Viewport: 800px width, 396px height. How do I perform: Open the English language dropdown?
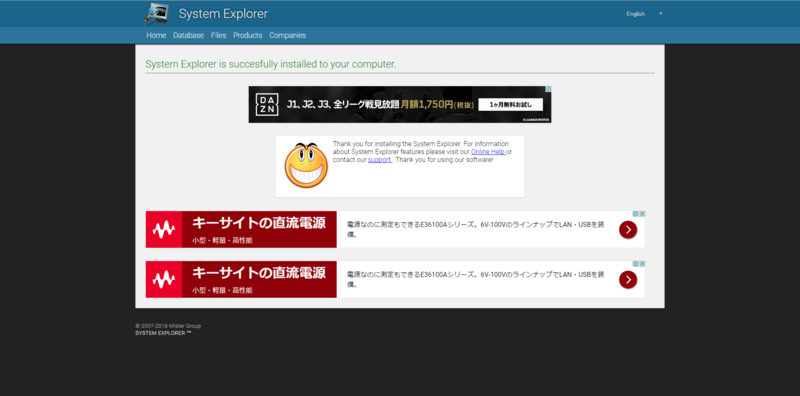(644, 14)
